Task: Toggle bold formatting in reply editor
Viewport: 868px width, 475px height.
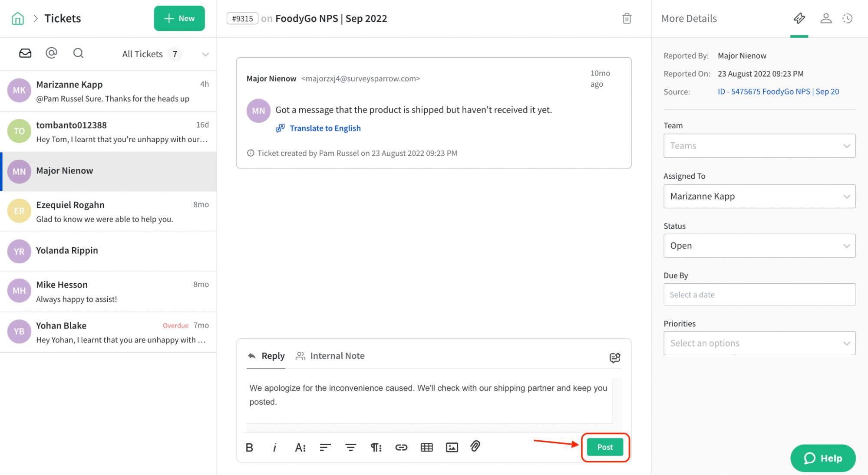Action: click(249, 447)
